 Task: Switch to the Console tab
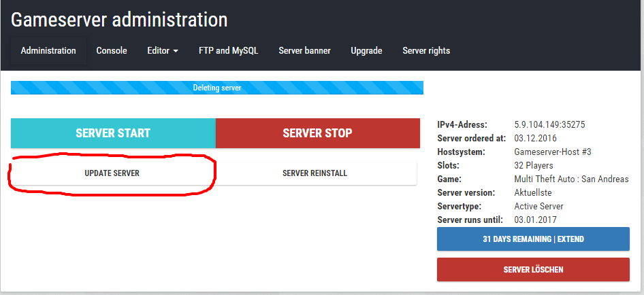pos(112,51)
